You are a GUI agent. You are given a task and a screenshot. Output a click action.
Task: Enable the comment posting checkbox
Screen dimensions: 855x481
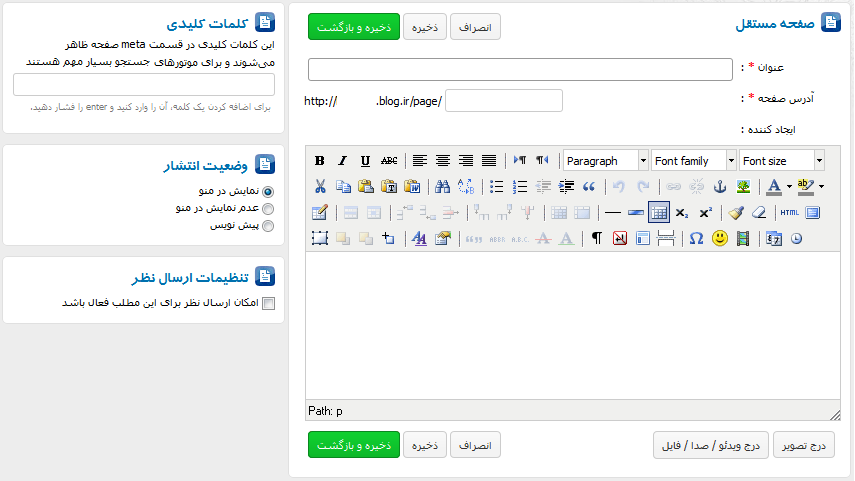267,304
